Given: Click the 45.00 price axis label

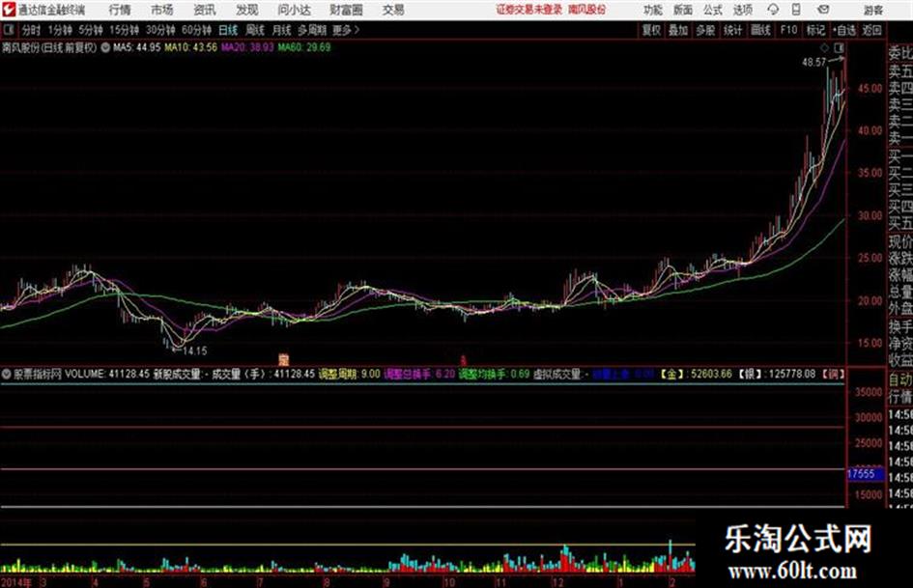Looking at the screenshot, I should [870, 89].
